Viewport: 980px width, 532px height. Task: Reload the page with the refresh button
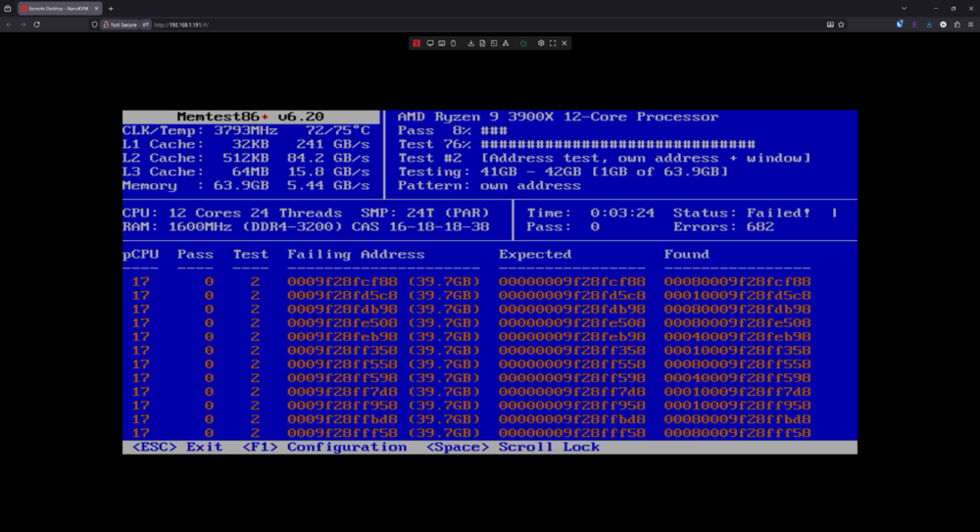coord(37,24)
